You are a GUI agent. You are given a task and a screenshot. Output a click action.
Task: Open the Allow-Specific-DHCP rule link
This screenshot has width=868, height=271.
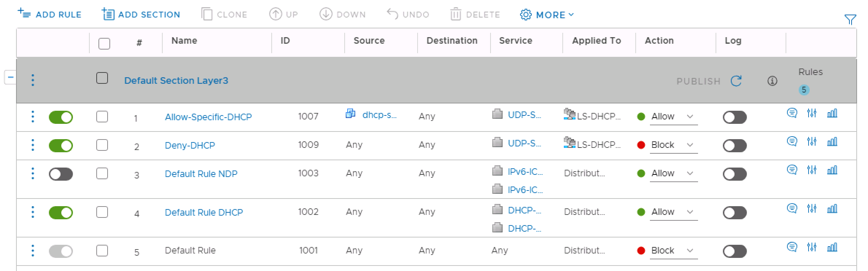point(208,117)
